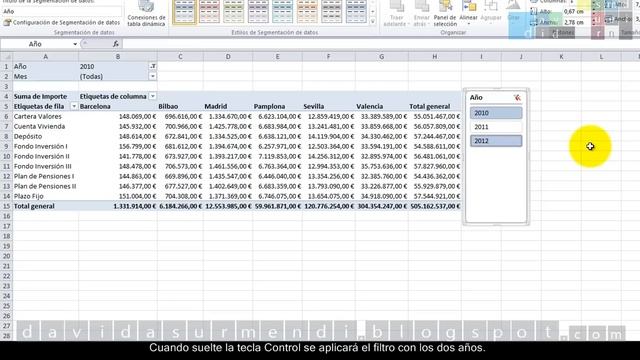Open the Name Box dropdown arrow
Viewport: 640px width, 360px height.
(75, 44)
